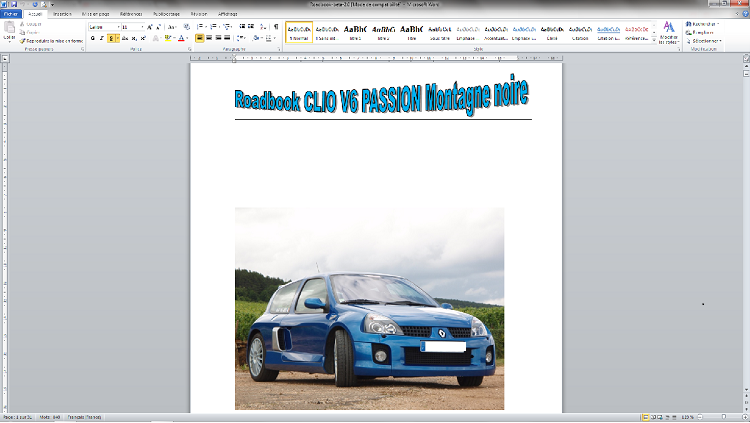Open the Fichier tab
This screenshot has height=423, width=750.
tap(11, 14)
